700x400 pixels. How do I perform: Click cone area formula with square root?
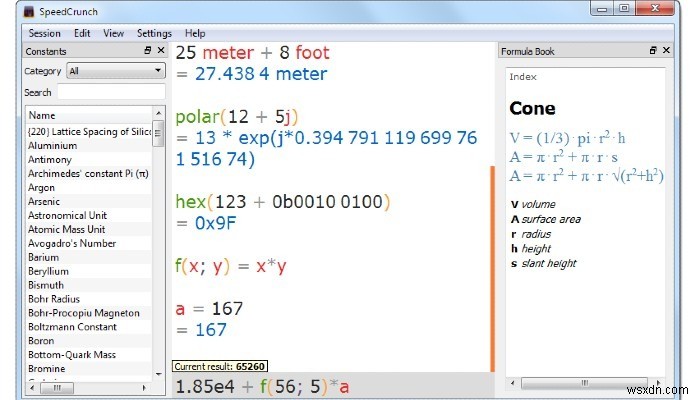tap(586, 176)
